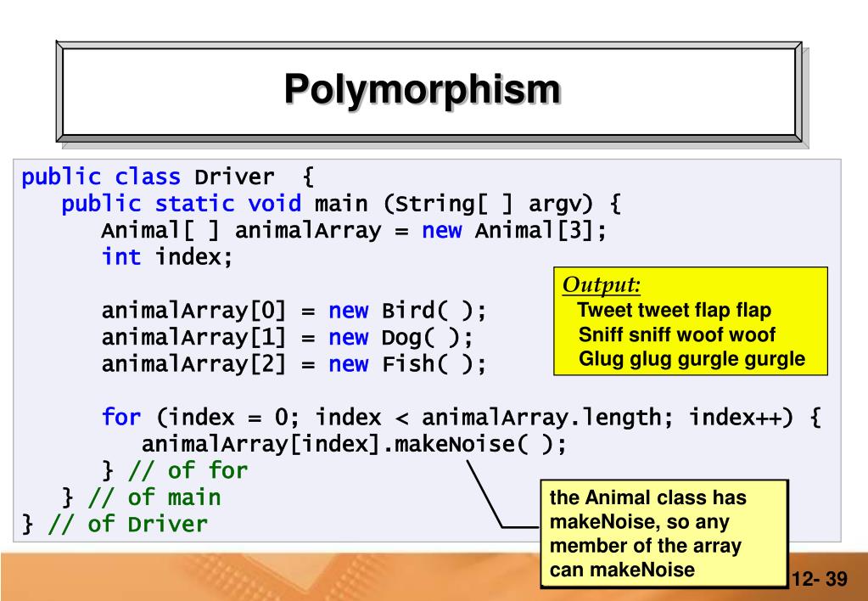Screen dimensions: 868x601
Task: Click output line 'Glug glug gurgle gurgle'
Action: click(692, 359)
